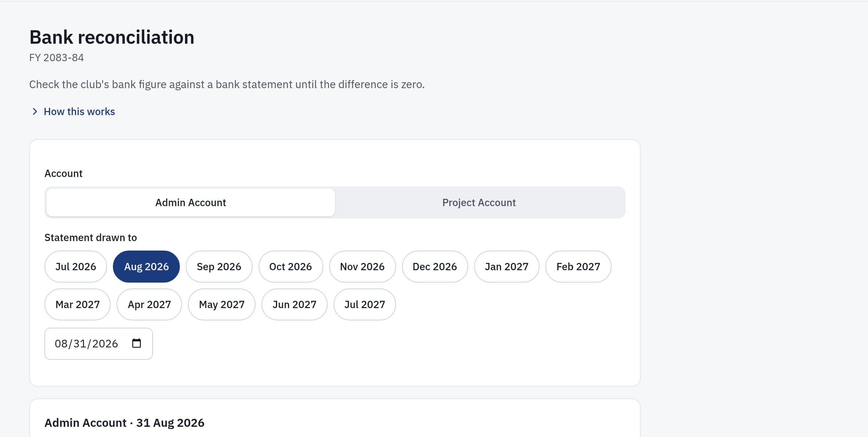
Task: Choose Sep 2026 statement month
Action: click(219, 267)
